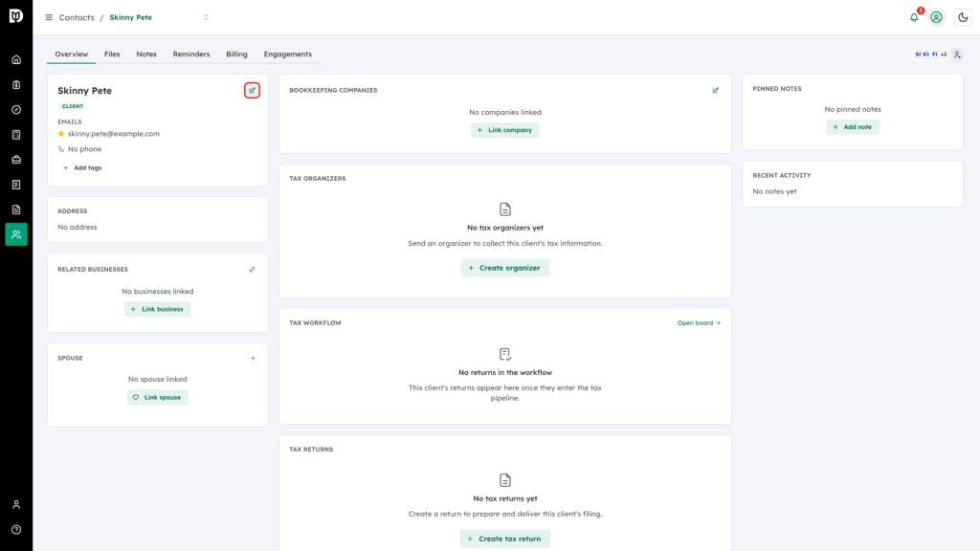
Task: Click the Related Businesses link icon
Action: coord(253,270)
